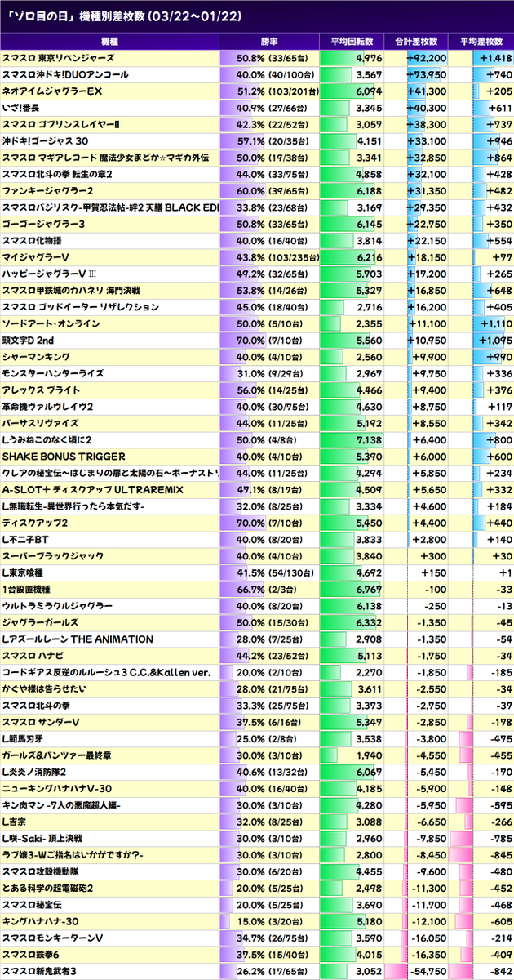Image resolution: width=514 pixels, height=980 pixels.
Task: Click the 平均回転数 column header
Action: (352, 42)
